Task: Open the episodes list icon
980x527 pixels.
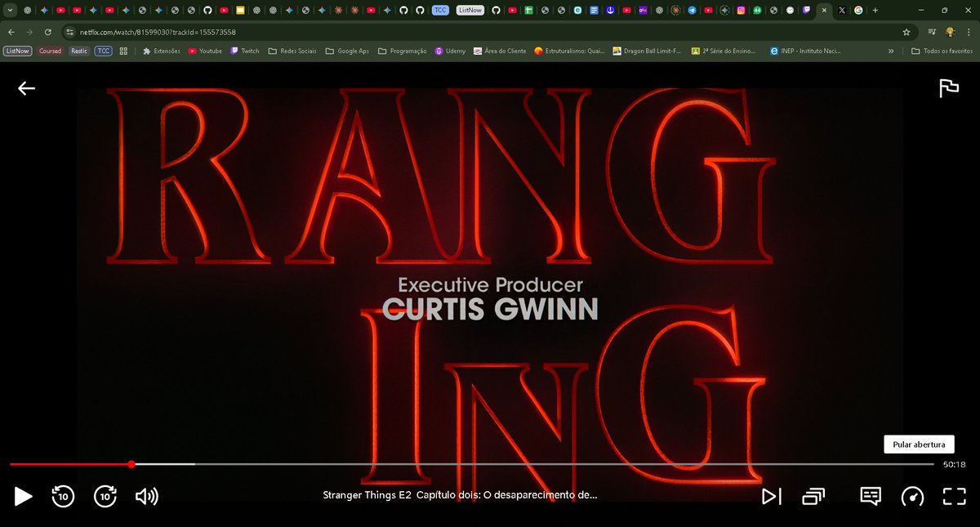Action: (x=813, y=496)
